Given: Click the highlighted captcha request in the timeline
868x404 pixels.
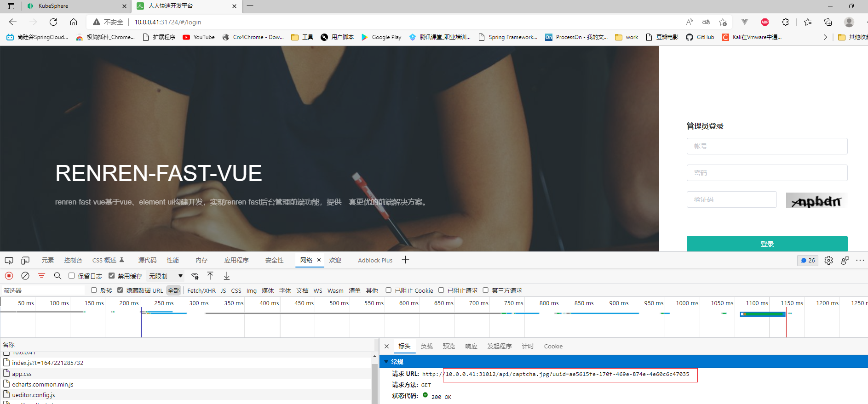Looking at the screenshot, I should pos(763,314).
